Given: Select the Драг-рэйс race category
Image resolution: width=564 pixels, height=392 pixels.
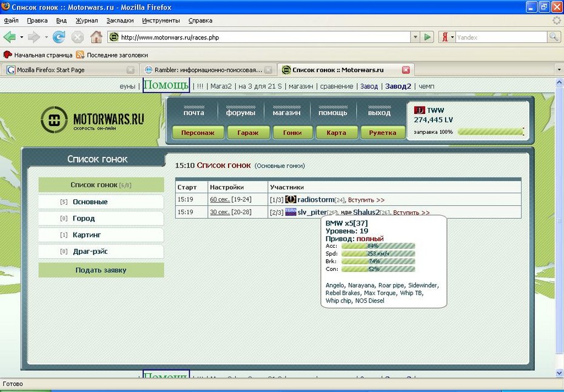Looking at the screenshot, I should click(x=101, y=251).
